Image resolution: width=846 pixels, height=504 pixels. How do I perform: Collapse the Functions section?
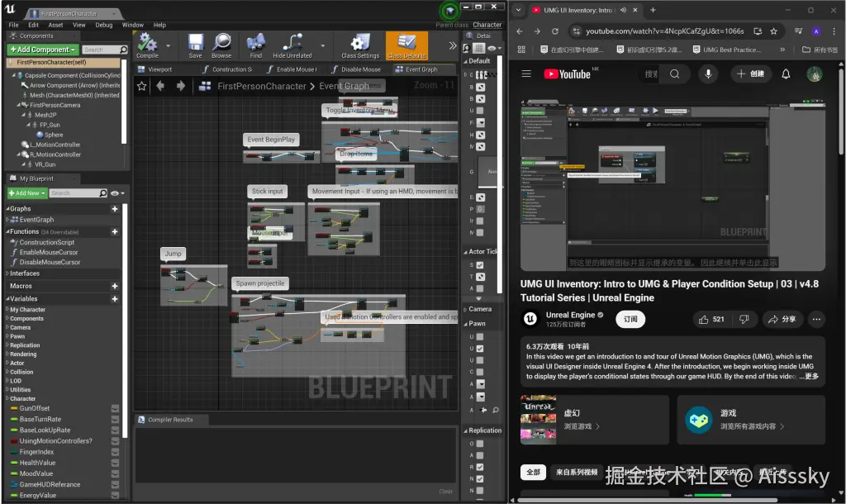[8, 231]
